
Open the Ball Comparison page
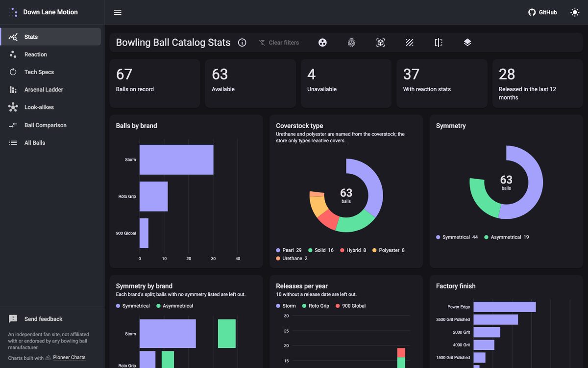point(51,125)
